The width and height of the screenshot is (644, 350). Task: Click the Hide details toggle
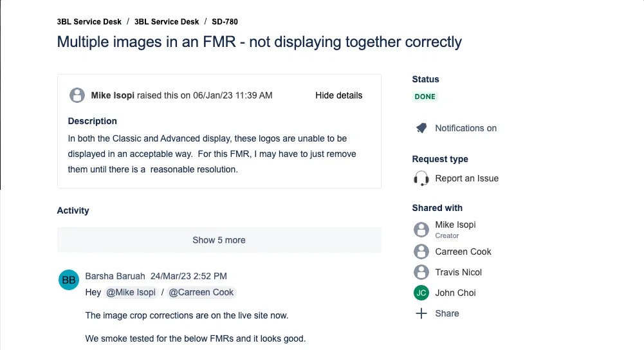tap(339, 95)
